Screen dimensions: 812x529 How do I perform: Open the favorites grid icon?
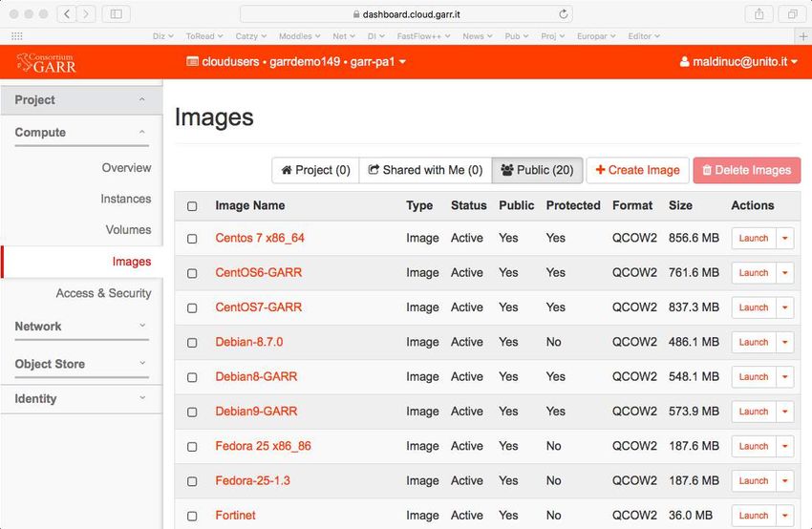[16, 36]
